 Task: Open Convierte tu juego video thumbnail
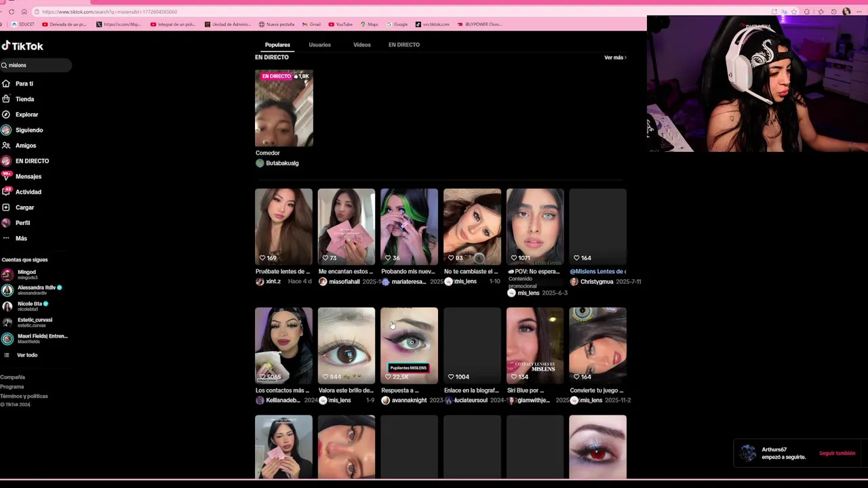coord(597,346)
